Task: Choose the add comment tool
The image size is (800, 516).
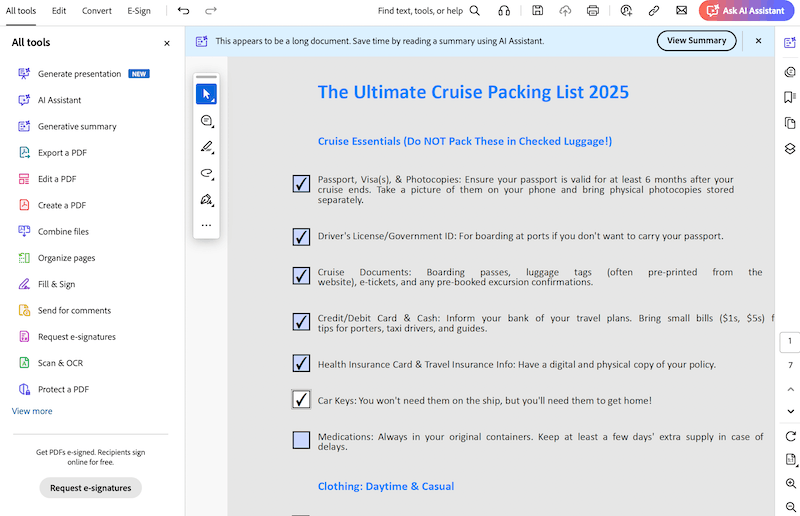Action: click(206, 121)
